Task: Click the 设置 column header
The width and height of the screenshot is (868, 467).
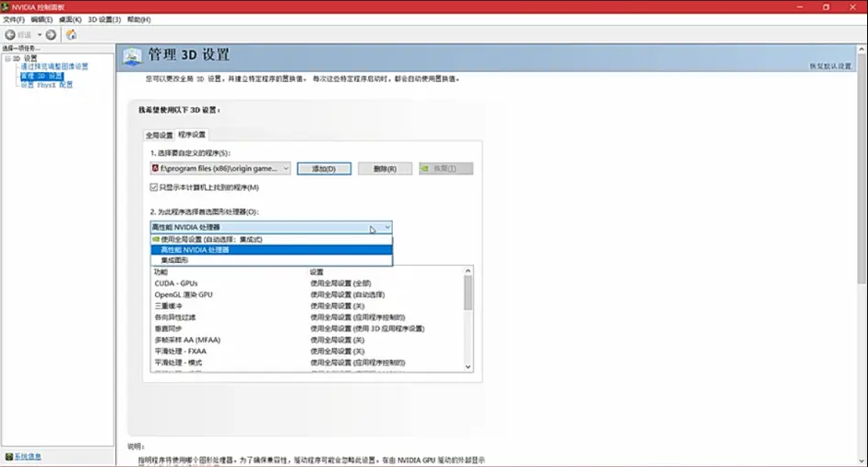Action: [x=316, y=272]
